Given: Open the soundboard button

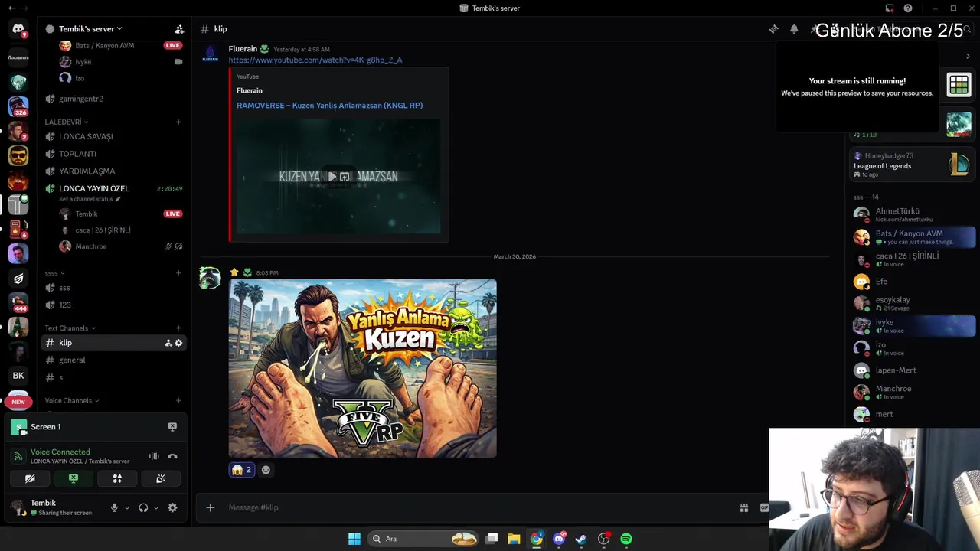Looking at the screenshot, I should point(161,478).
